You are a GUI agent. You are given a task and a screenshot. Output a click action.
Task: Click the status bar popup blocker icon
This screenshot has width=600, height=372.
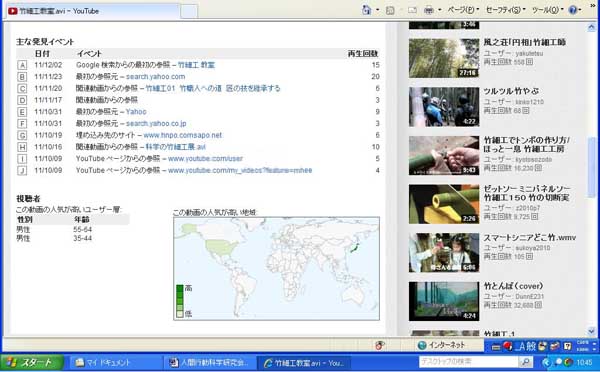tap(380, 345)
